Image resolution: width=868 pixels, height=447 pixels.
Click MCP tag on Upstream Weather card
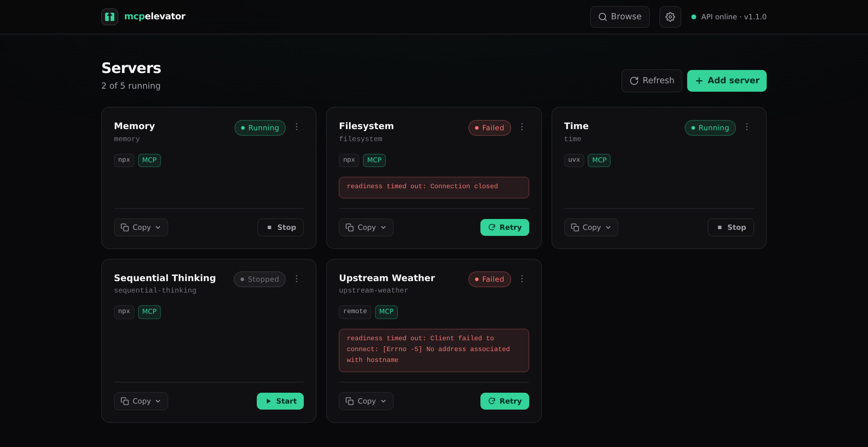pyautogui.click(x=386, y=312)
